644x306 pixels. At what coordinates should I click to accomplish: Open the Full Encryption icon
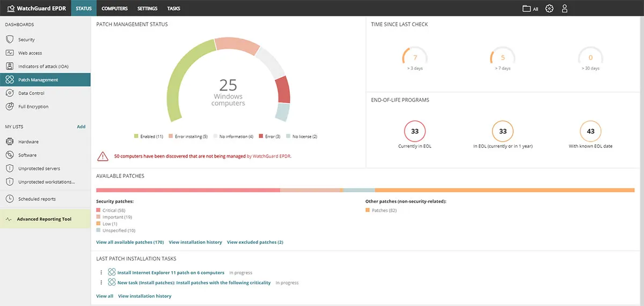click(x=9, y=107)
